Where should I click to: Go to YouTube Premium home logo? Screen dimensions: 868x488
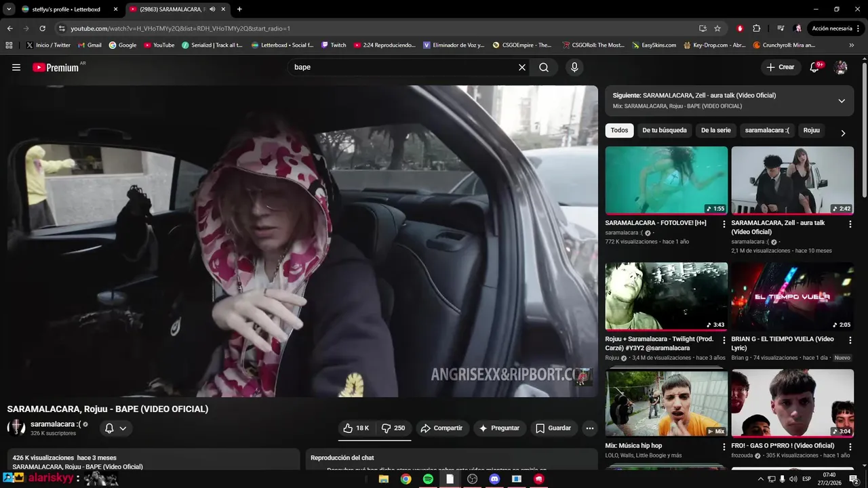56,67
